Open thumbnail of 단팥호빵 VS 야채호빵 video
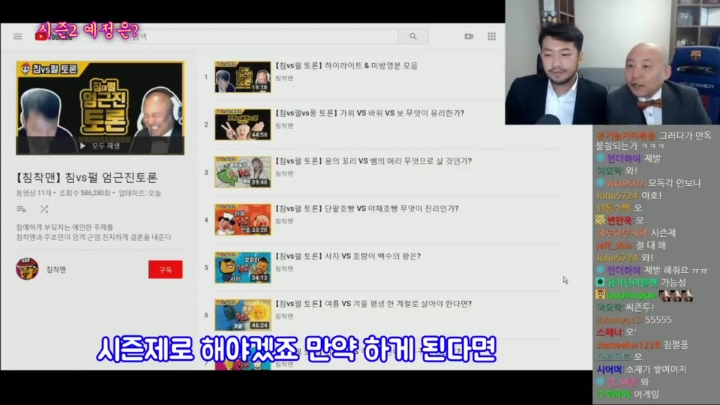Image resolution: width=720 pixels, height=405 pixels. [x=243, y=220]
